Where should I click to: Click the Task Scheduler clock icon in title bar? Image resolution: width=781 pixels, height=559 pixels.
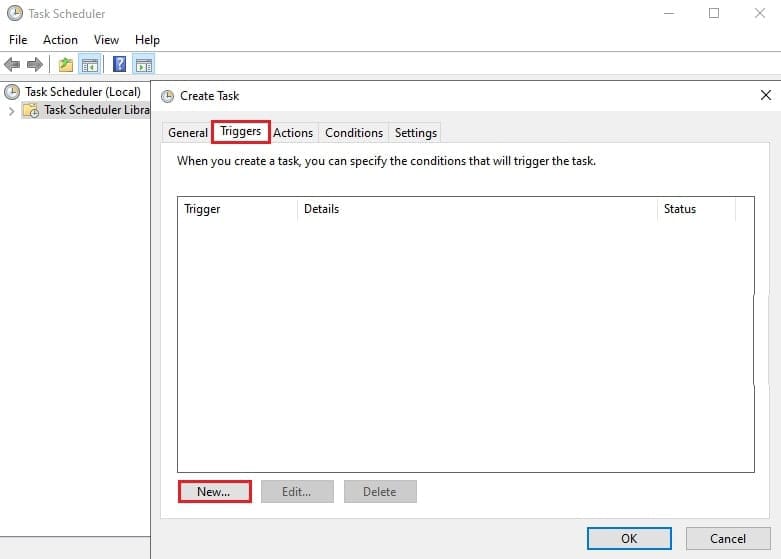15,13
